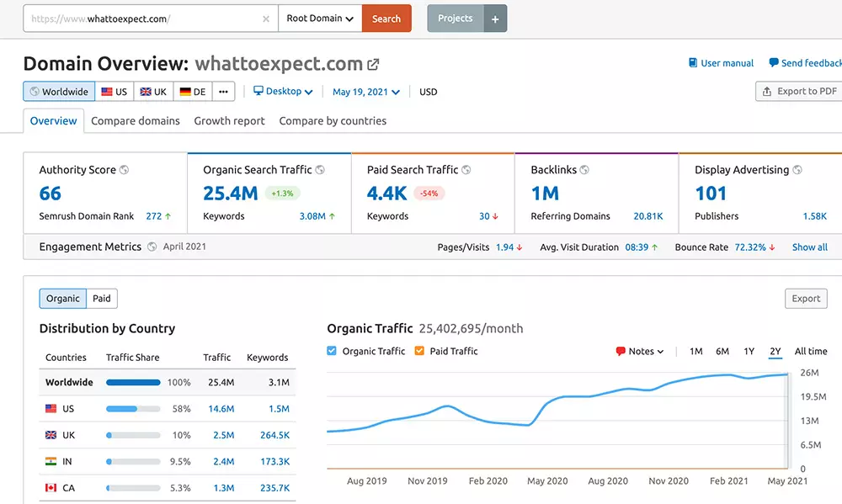
Task: Click the US traffic share bar
Action: coord(133,409)
